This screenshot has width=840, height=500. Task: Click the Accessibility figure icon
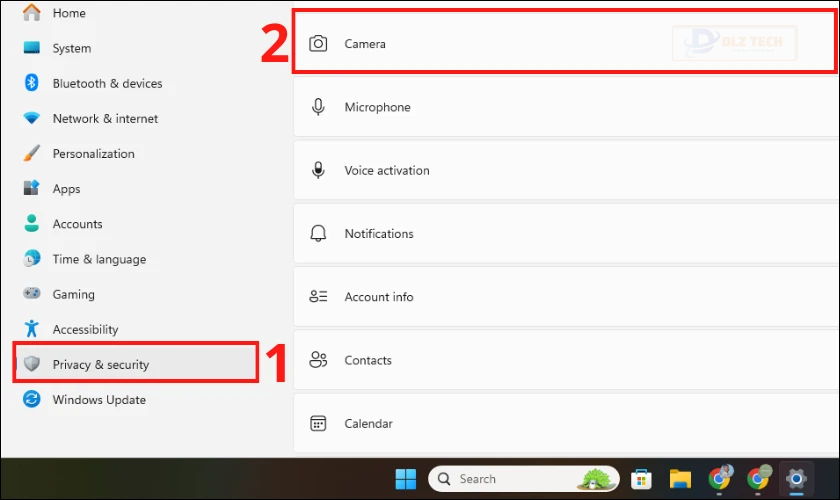tap(32, 329)
